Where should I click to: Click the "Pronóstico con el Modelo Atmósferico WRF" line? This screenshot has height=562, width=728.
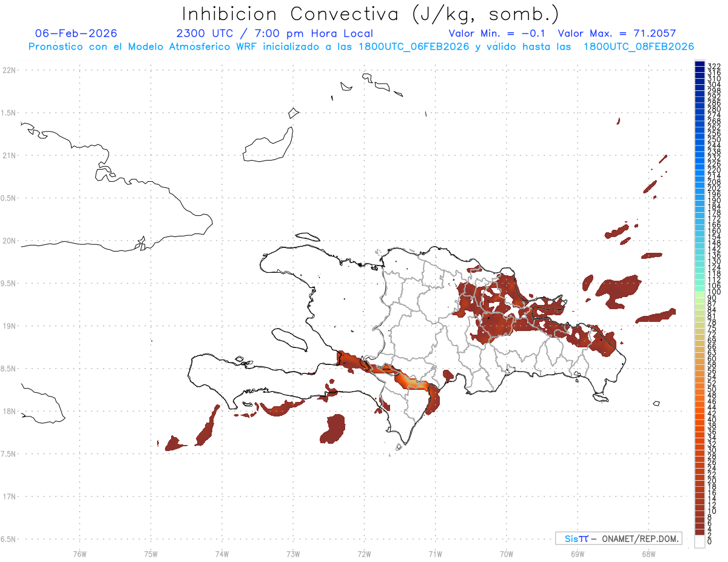pos(361,47)
